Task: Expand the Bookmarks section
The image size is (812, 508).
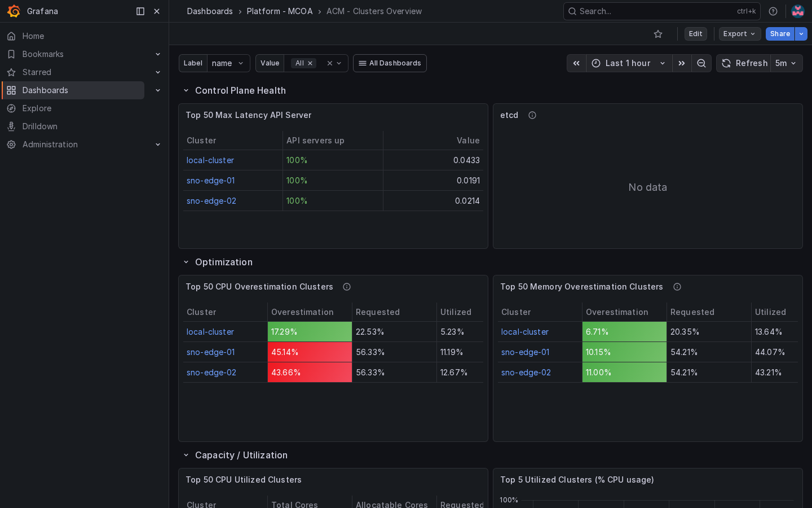Action: [158, 54]
